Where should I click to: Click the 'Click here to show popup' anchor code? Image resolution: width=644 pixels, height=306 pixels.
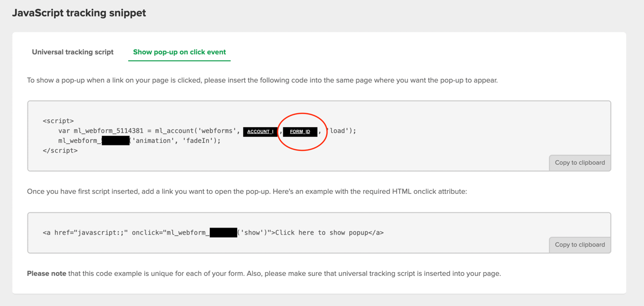click(x=213, y=233)
